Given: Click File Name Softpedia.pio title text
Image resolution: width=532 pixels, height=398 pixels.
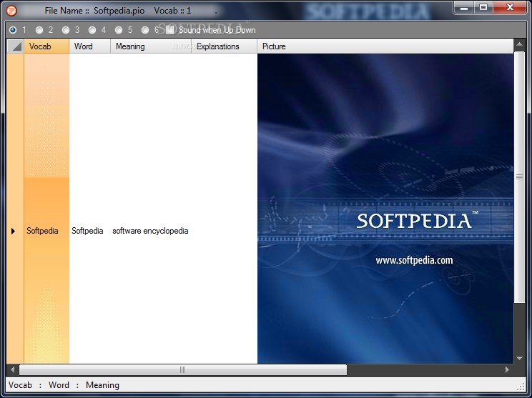Looking at the screenshot, I should pos(94,11).
